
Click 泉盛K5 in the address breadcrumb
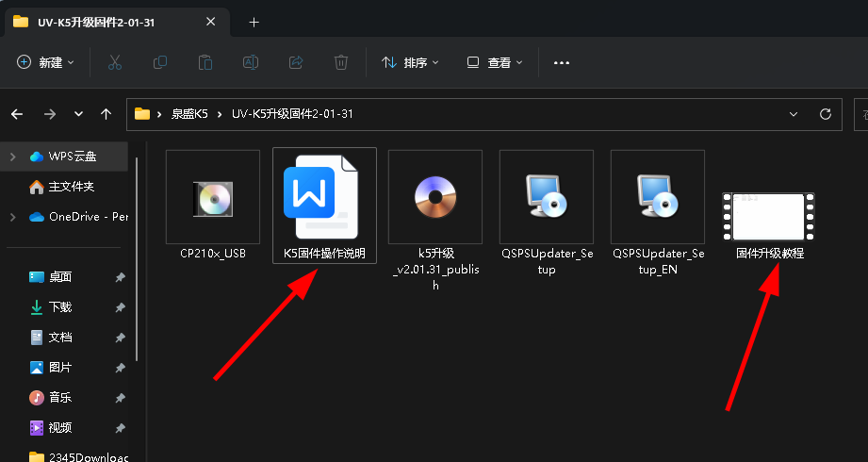(191, 114)
